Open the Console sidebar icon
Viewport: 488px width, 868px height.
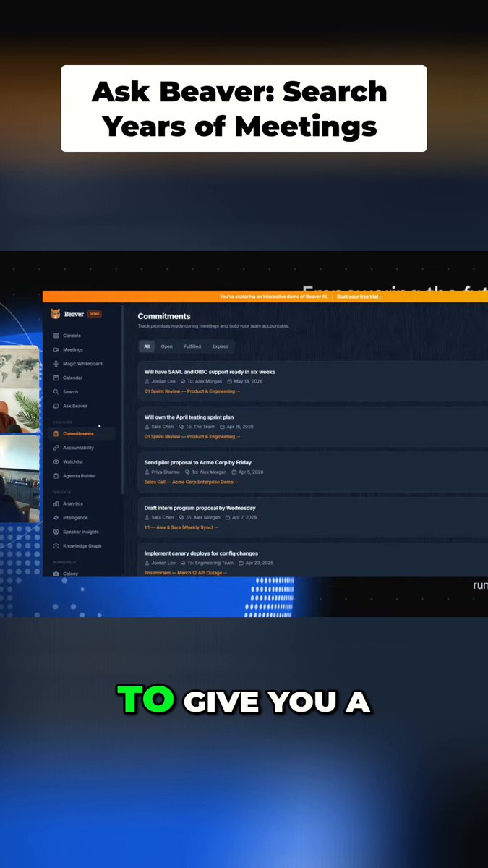[56, 336]
